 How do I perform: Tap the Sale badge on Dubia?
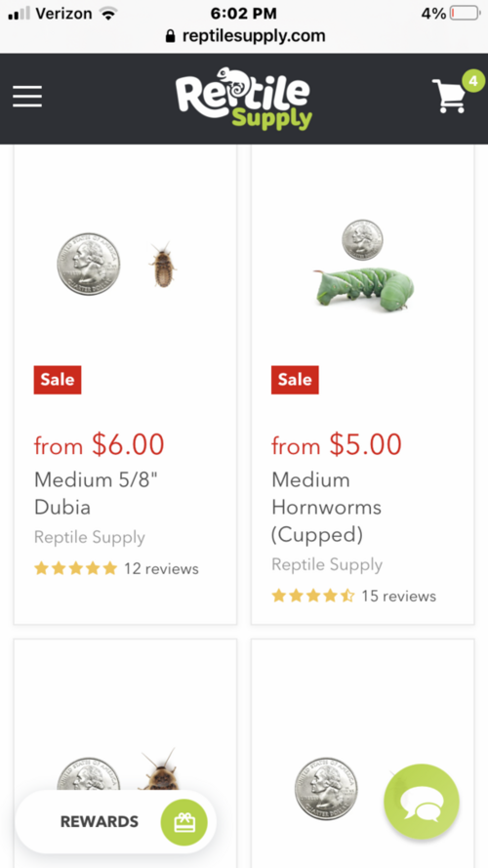click(58, 380)
